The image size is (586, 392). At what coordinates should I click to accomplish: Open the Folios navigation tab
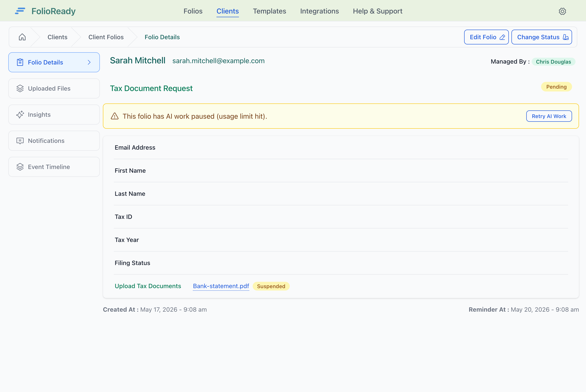193,11
